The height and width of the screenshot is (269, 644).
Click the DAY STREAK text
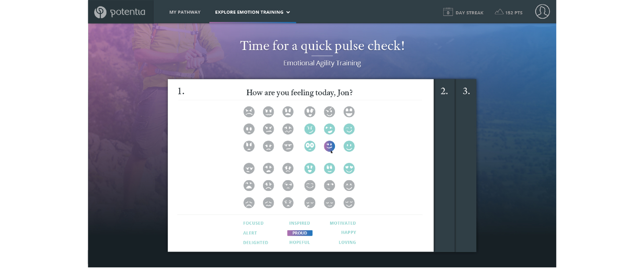click(x=469, y=13)
